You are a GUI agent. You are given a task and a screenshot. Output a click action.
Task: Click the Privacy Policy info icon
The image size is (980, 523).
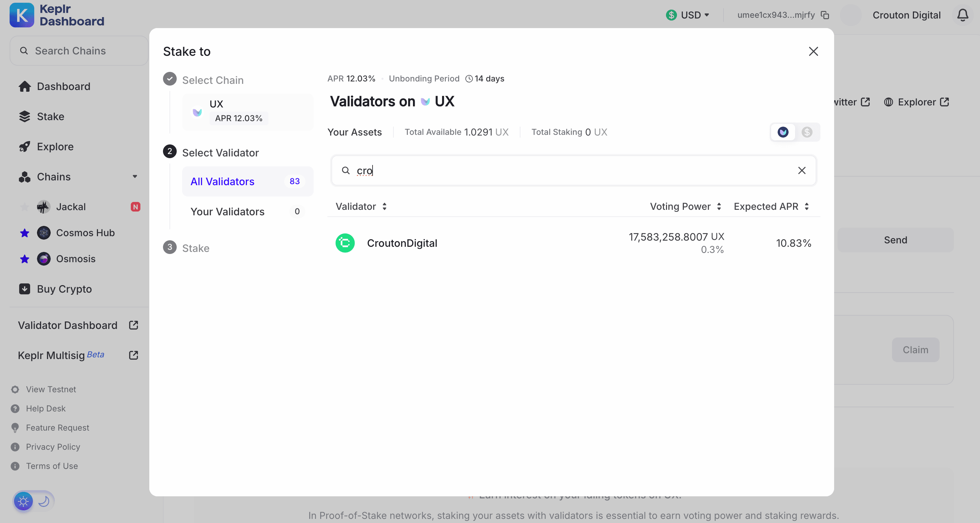tap(15, 447)
